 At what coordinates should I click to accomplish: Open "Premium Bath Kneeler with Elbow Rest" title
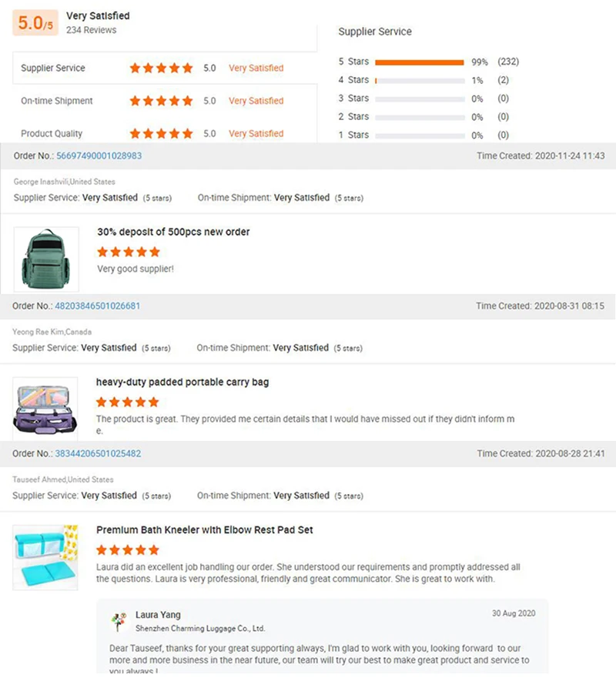point(204,530)
